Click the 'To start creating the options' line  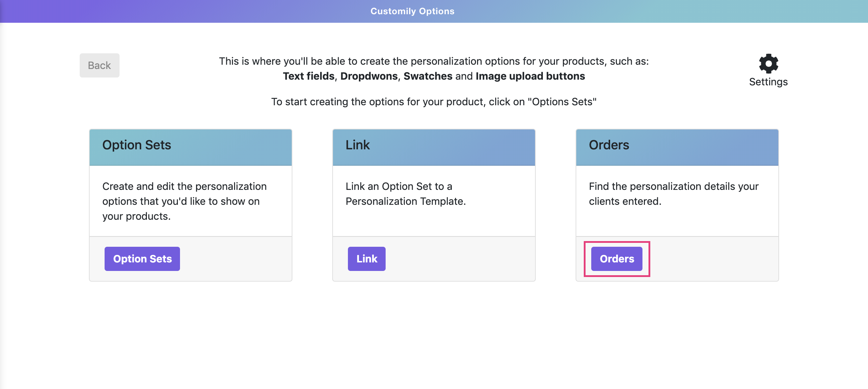pos(434,102)
